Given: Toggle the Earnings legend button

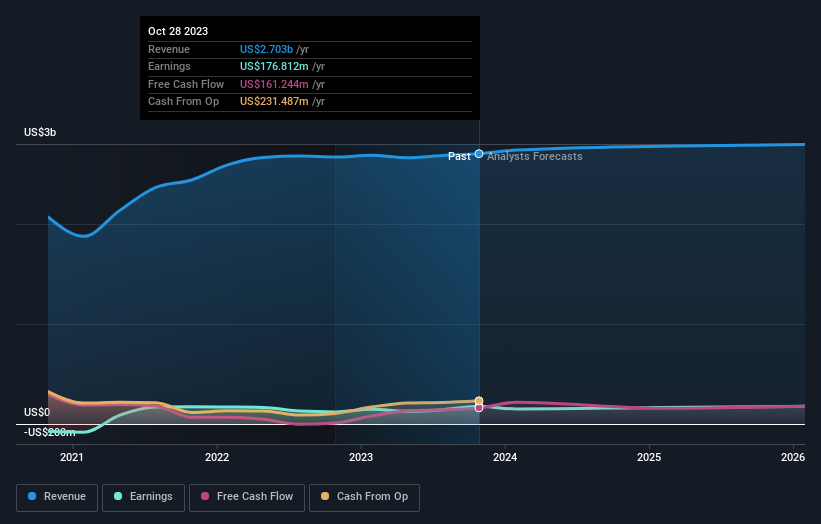Looking at the screenshot, I should [x=143, y=497].
